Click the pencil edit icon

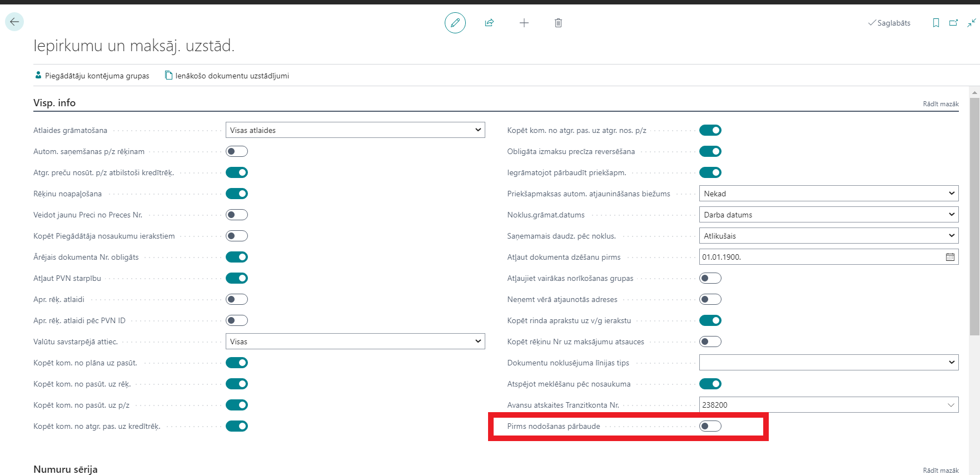(455, 23)
